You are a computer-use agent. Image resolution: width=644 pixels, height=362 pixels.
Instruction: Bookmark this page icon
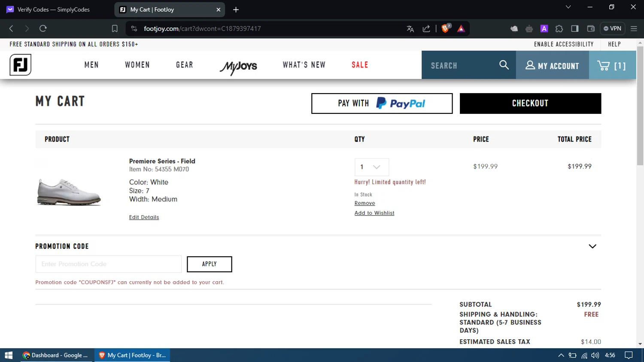pos(115,29)
